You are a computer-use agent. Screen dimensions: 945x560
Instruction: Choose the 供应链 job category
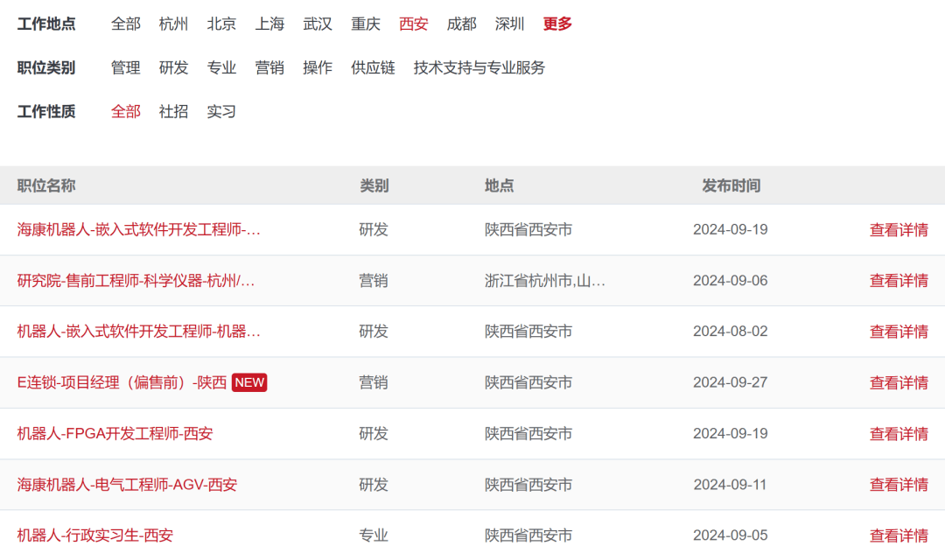373,67
